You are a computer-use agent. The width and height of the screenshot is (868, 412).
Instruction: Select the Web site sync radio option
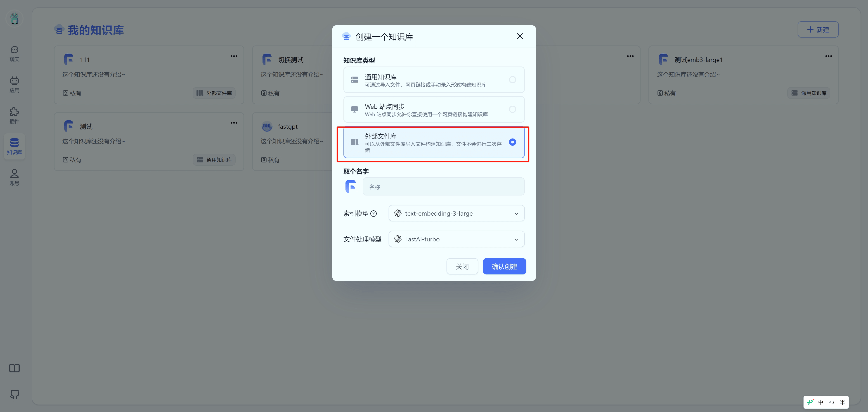(512, 110)
